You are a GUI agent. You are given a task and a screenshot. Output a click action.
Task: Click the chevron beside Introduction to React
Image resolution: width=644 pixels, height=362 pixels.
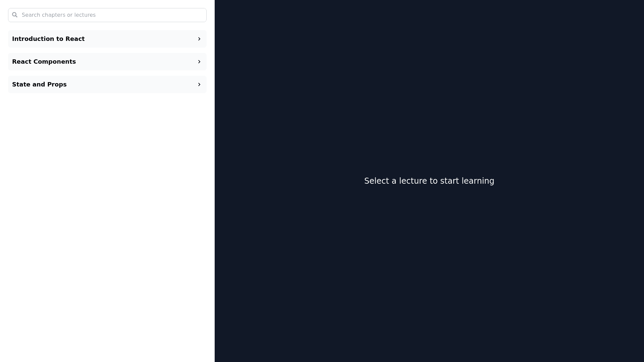pos(199,39)
